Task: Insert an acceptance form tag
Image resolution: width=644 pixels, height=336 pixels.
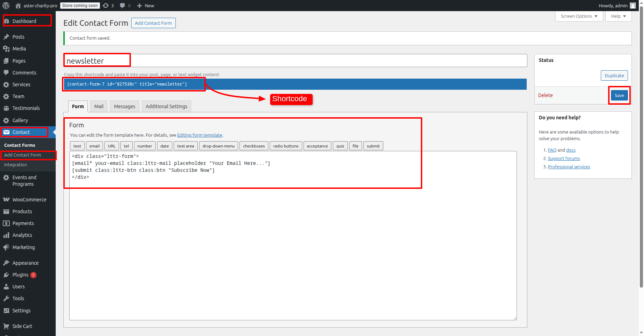Action: pyautogui.click(x=317, y=146)
